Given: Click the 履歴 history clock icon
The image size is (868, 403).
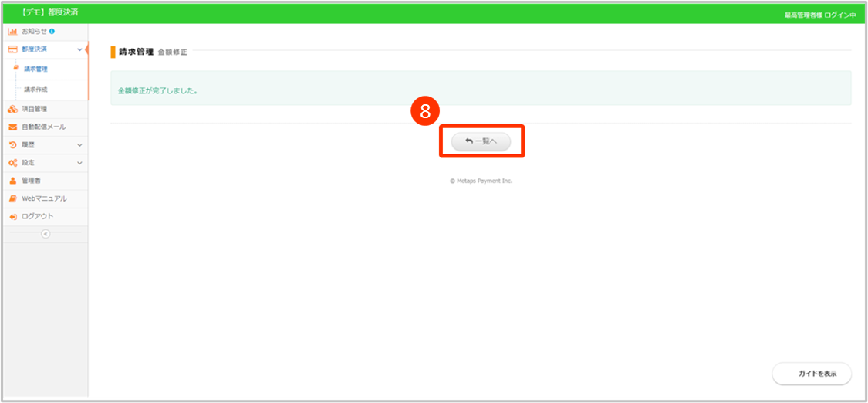Looking at the screenshot, I should (12, 145).
